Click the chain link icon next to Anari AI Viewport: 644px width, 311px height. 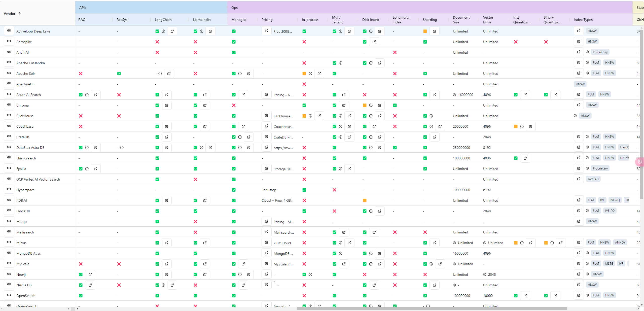click(x=9, y=52)
